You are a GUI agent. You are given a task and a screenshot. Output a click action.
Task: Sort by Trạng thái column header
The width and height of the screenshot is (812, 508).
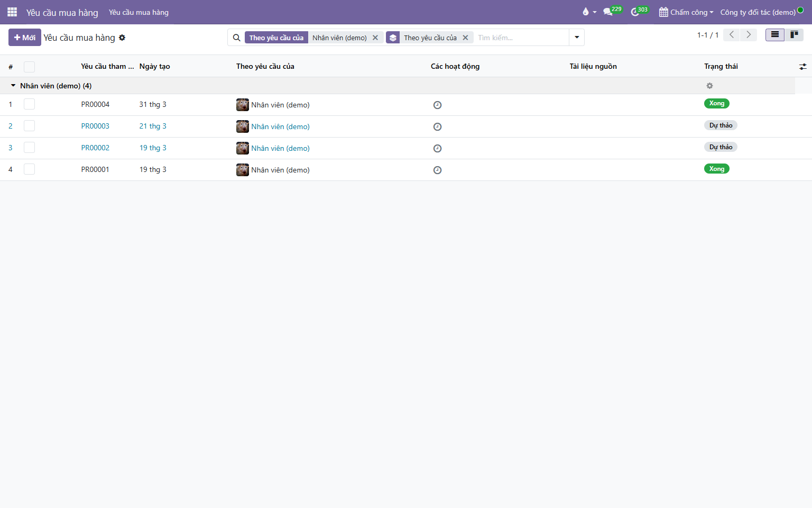tap(721, 67)
